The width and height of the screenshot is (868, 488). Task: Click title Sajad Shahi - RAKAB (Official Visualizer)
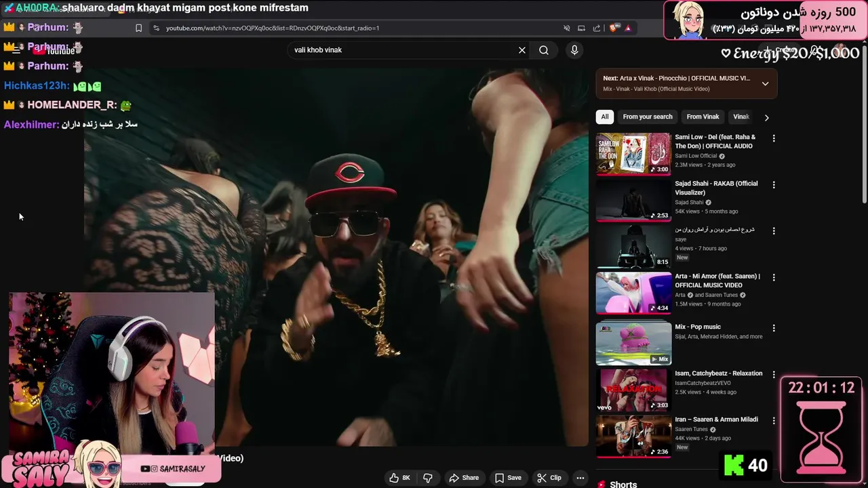point(716,188)
